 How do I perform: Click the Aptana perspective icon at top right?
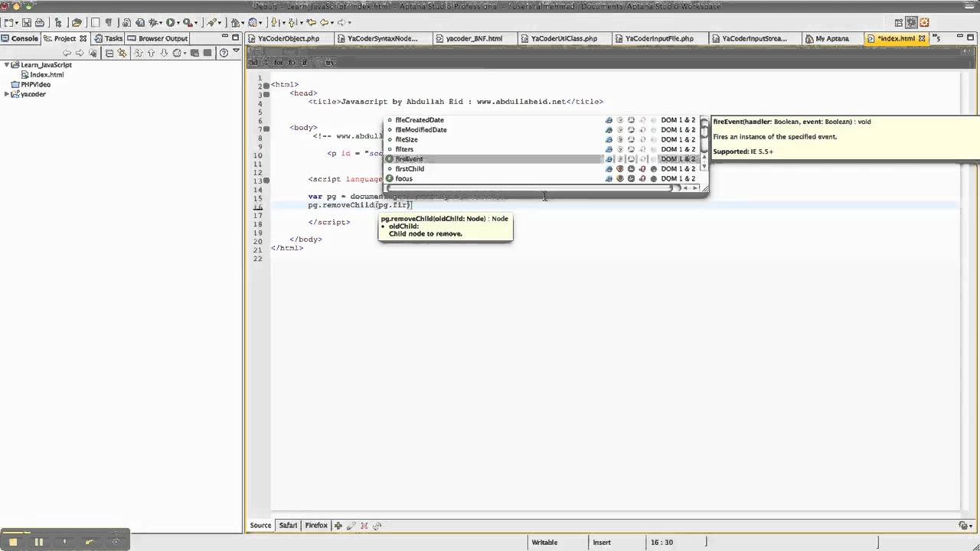(924, 23)
